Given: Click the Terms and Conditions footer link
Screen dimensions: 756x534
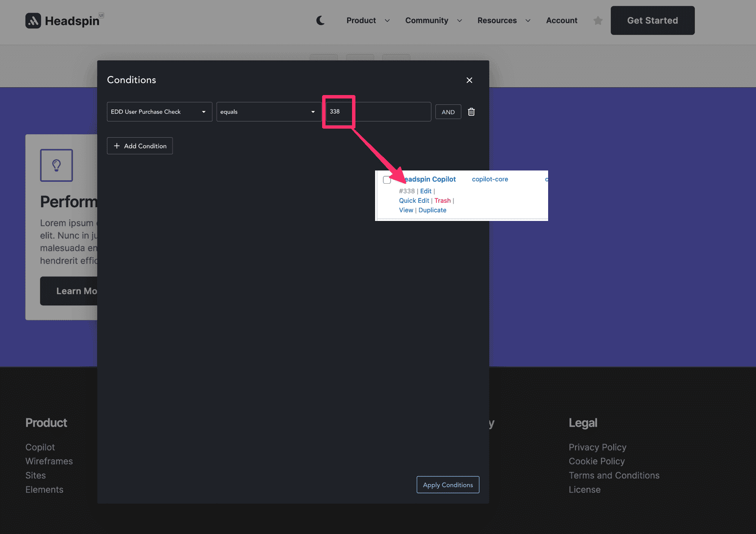Looking at the screenshot, I should coord(614,475).
